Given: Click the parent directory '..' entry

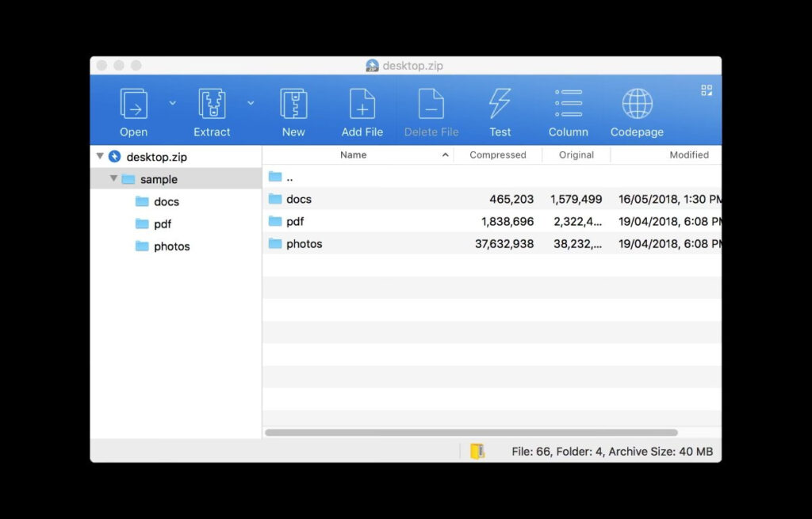Looking at the screenshot, I should tap(289, 177).
